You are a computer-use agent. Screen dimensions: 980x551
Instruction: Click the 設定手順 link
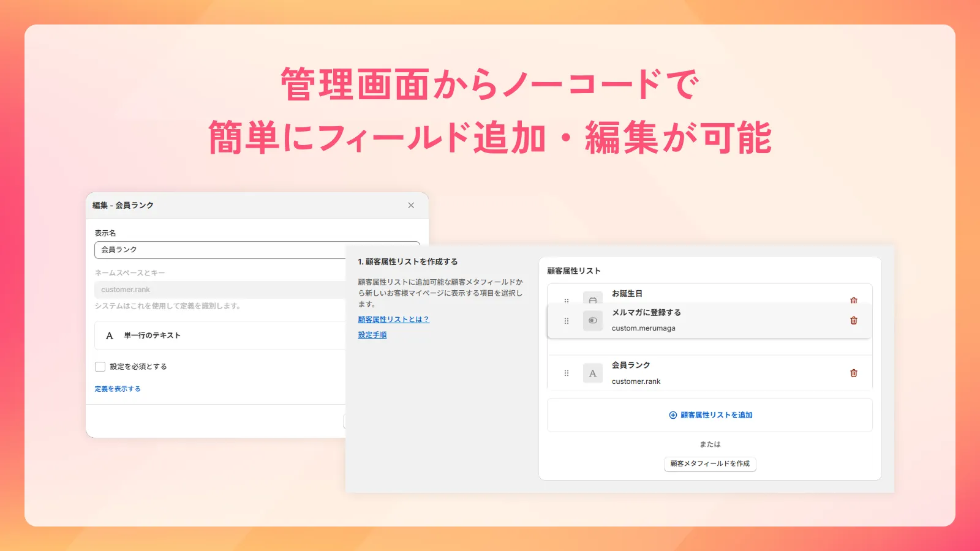[371, 335]
